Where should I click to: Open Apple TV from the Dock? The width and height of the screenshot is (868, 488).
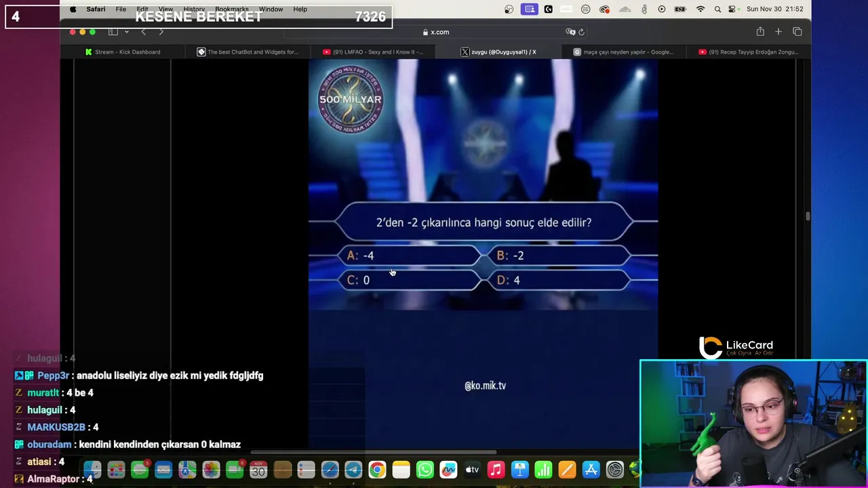[x=472, y=470]
